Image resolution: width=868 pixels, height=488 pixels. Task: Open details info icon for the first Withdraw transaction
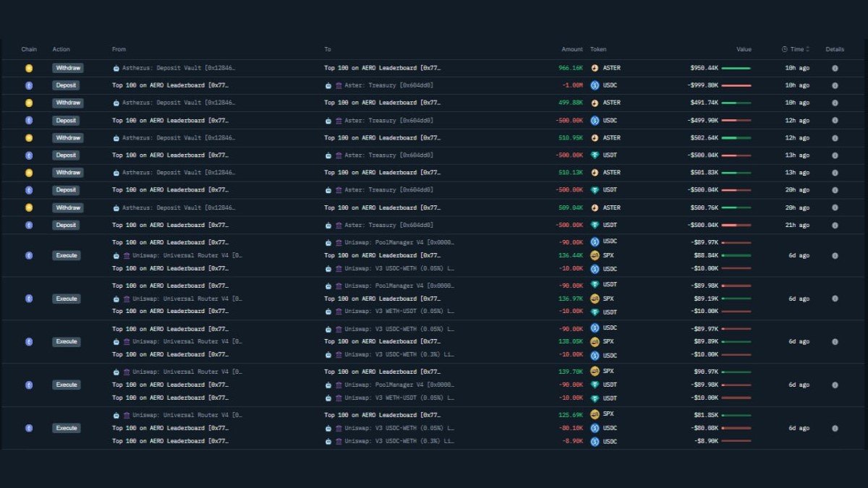tap(835, 67)
